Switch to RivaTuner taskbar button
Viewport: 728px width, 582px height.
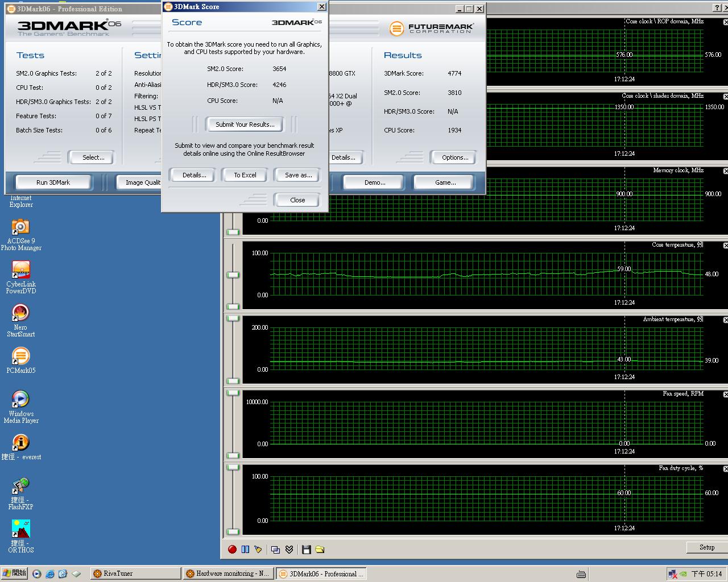click(x=135, y=573)
